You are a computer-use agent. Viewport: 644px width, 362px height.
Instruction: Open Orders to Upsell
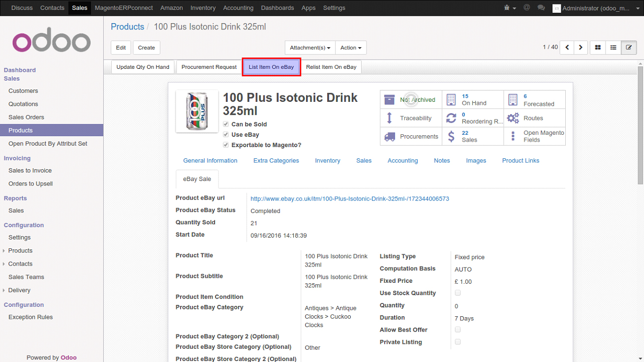31,183
